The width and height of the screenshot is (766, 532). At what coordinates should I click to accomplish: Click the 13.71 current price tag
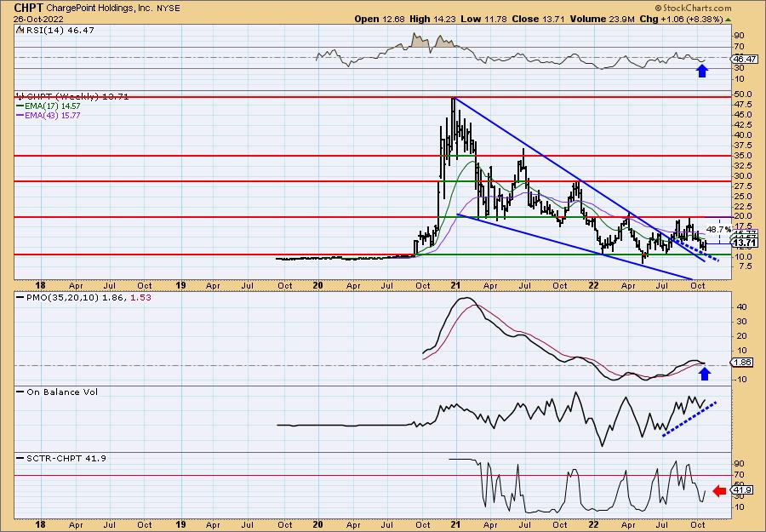746,243
